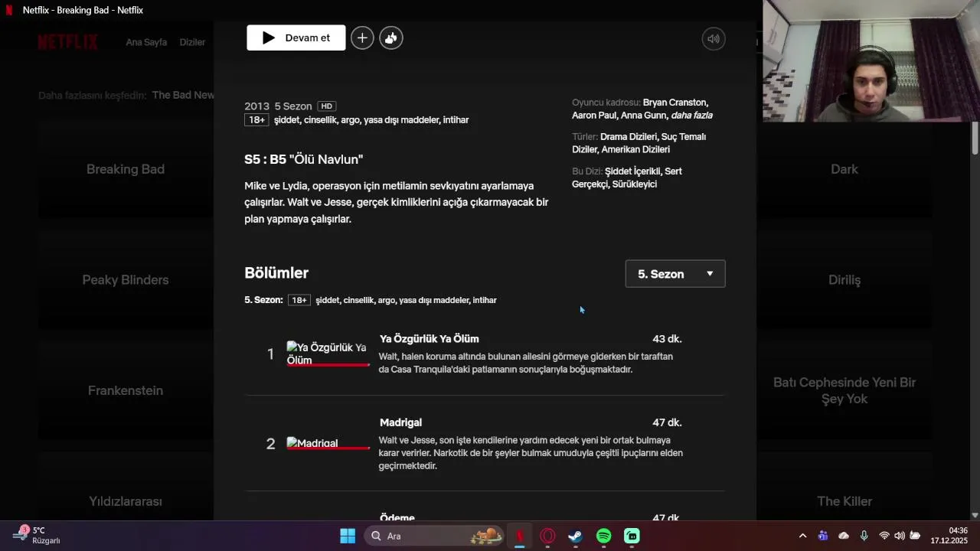This screenshot has height=551, width=980.
Task: Add Breaking Bad to My List
Action: 362,37
